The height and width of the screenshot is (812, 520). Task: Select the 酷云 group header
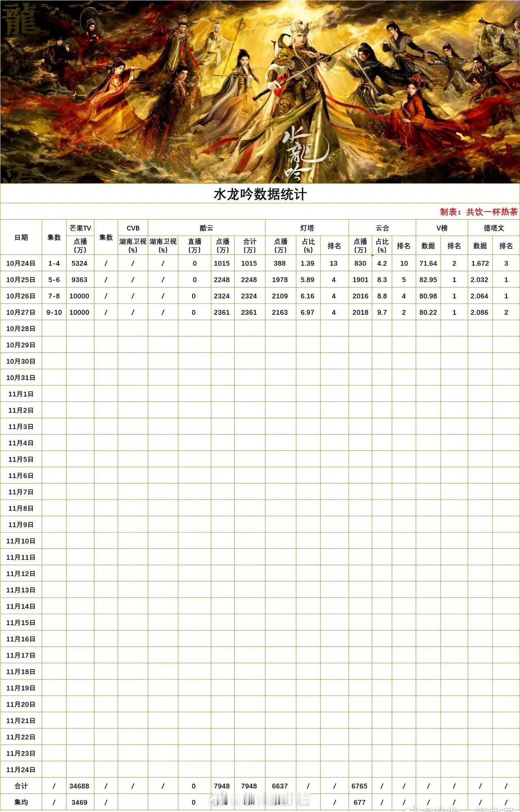pos(206,228)
